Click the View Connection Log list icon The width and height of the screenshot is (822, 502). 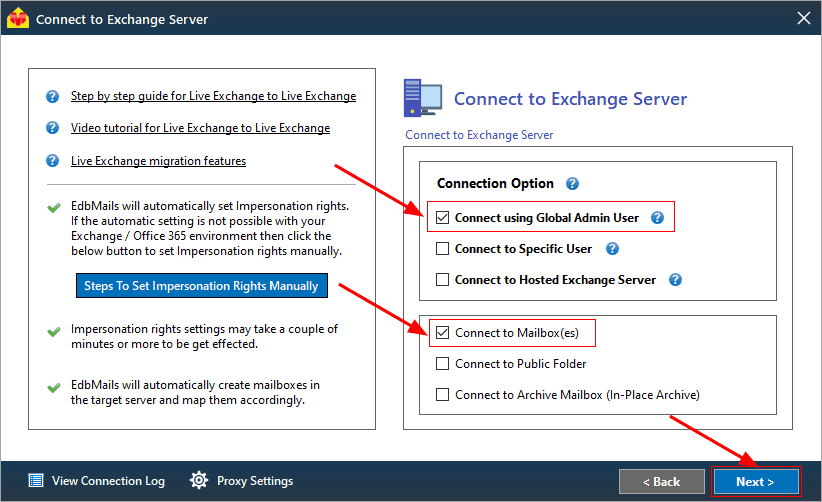click(36, 480)
